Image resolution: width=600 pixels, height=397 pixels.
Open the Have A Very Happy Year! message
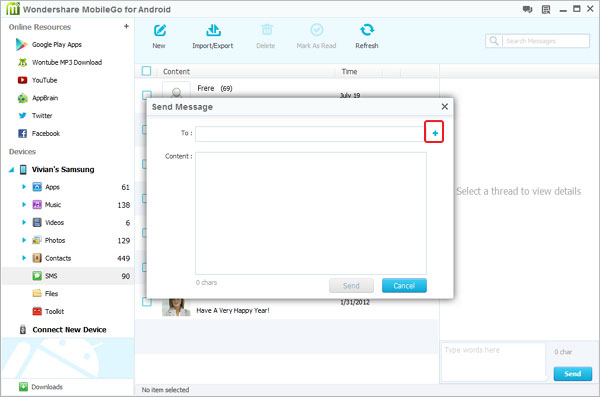point(233,310)
